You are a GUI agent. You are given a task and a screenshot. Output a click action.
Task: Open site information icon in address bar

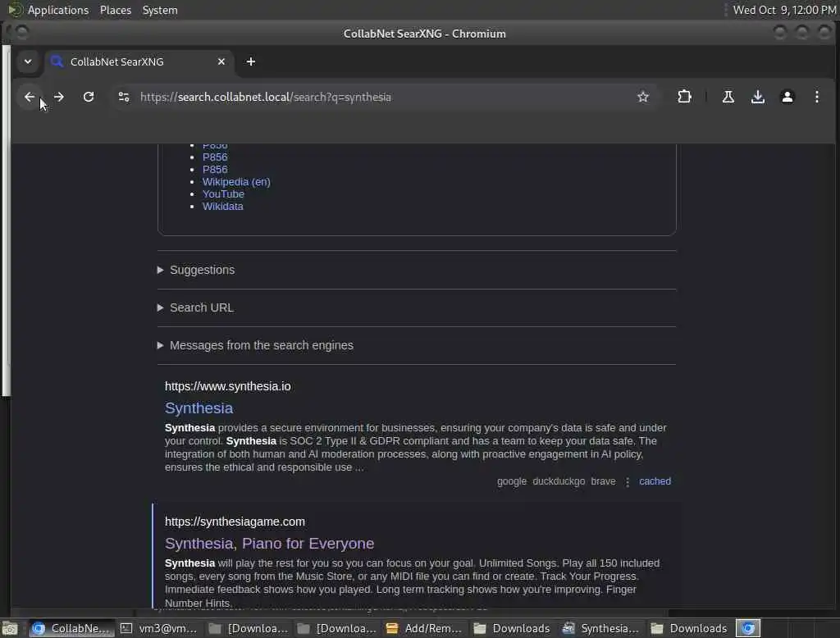point(124,97)
